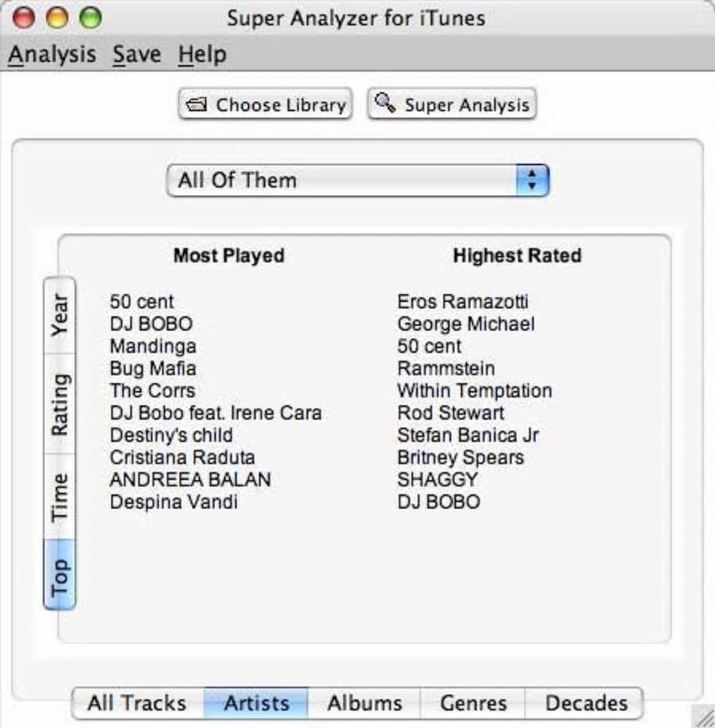Close the window with the red button
The height and width of the screenshot is (728, 715).
(x=23, y=18)
